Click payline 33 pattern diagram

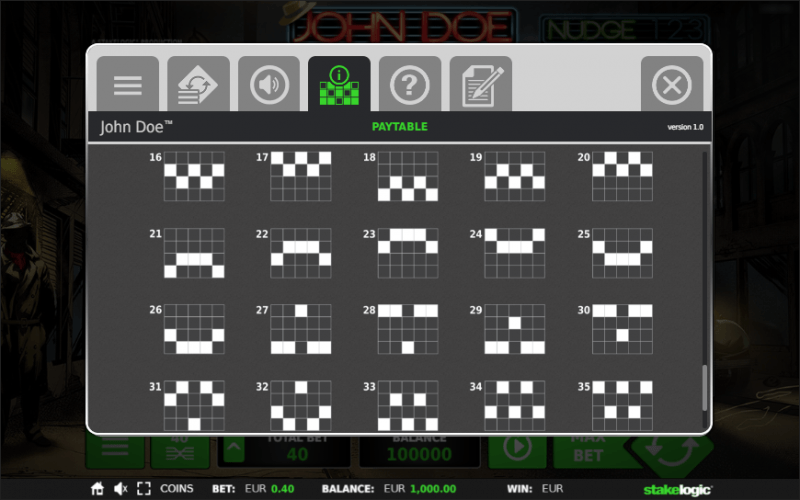[x=408, y=406]
